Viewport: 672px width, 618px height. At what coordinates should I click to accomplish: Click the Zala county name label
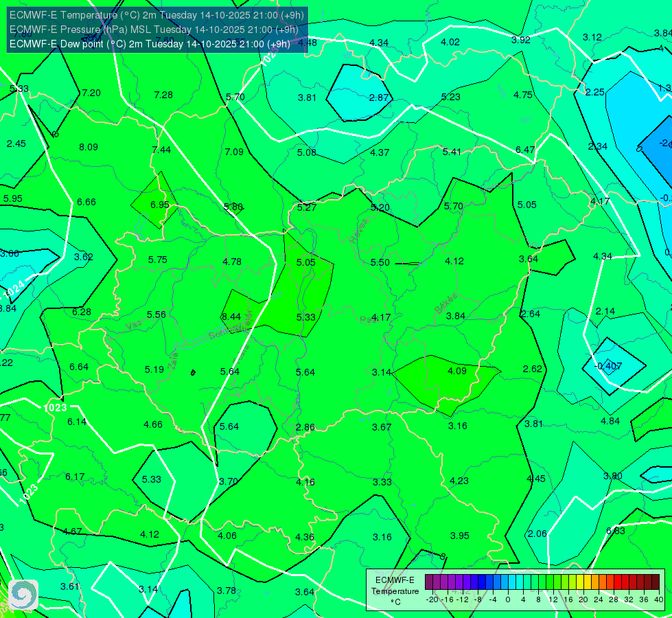173,360
